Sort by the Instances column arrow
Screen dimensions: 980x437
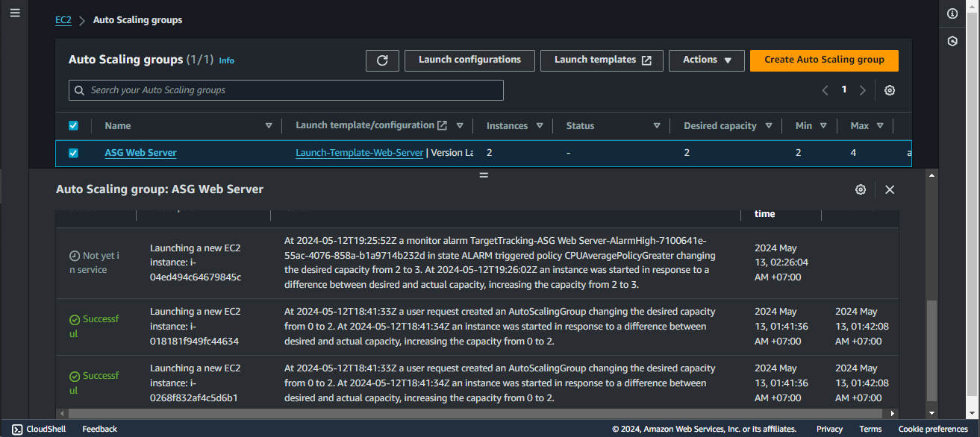(541, 125)
